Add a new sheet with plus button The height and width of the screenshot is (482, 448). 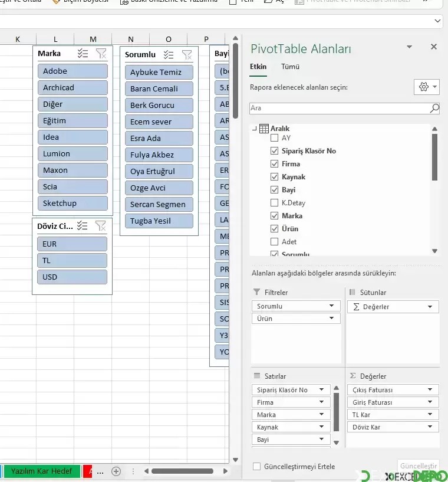click(116, 471)
